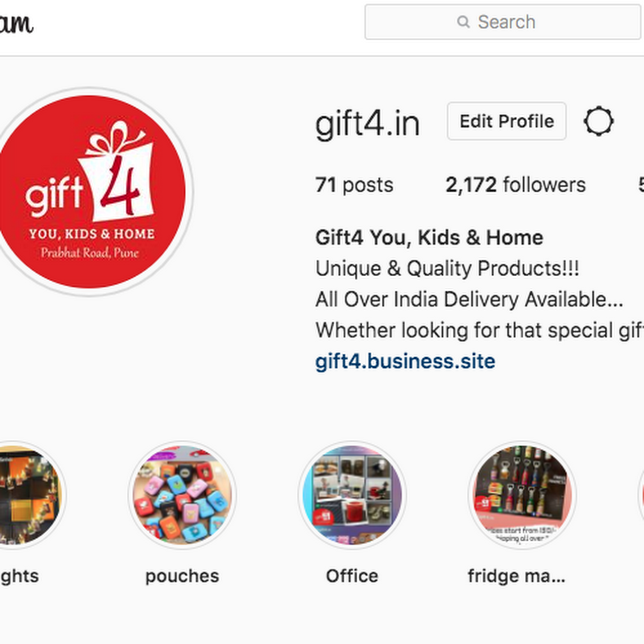Open the pouches story highlight

(182, 496)
